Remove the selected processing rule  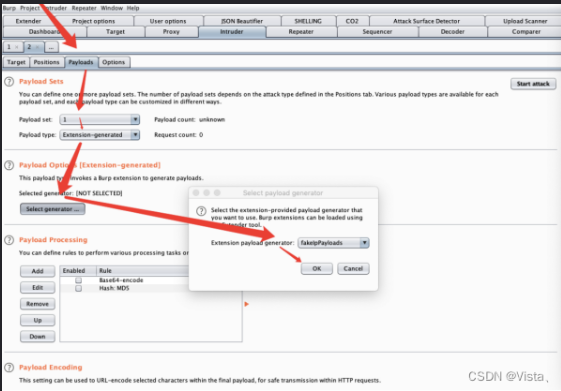click(x=38, y=304)
